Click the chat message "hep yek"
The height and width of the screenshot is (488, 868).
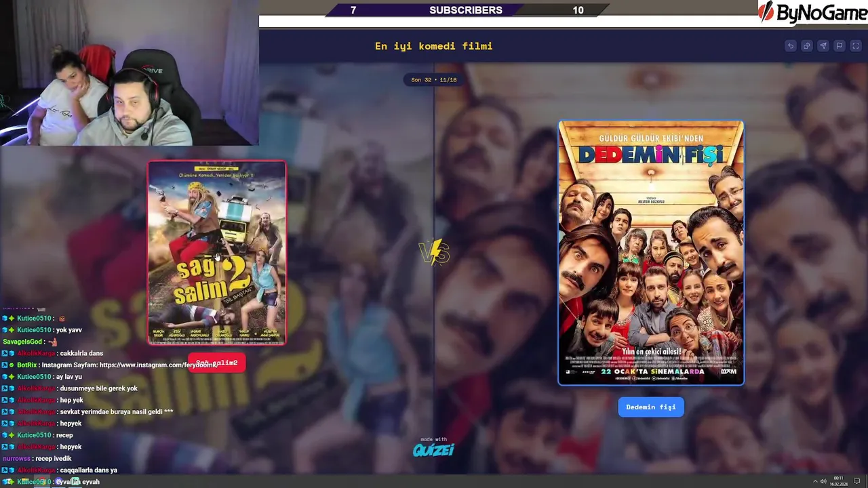tap(72, 400)
